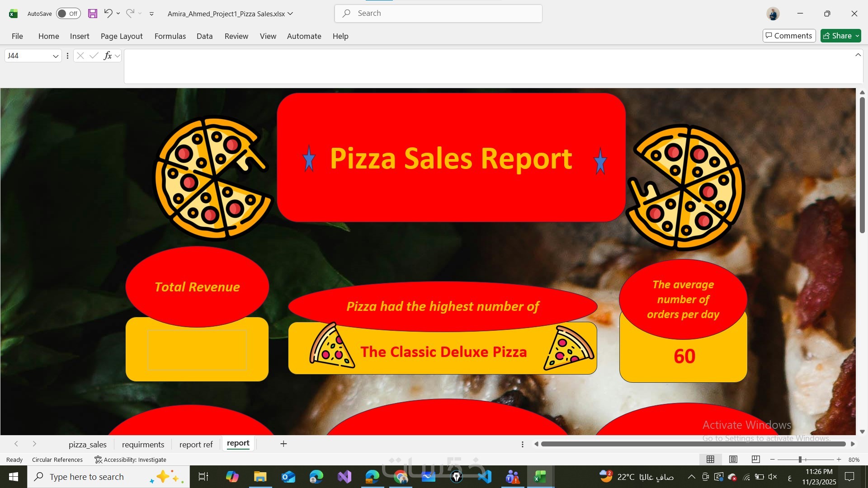
Task: Click the Insert Function fx icon
Action: pos(108,56)
